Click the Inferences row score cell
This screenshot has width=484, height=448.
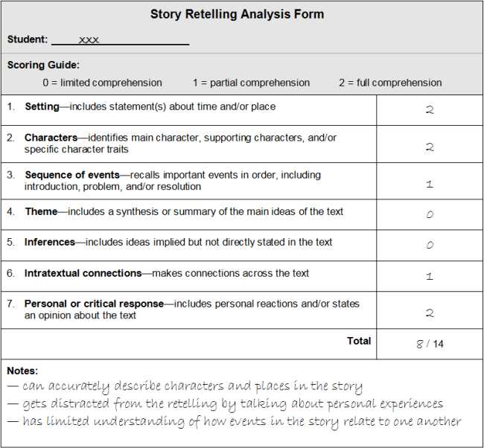point(430,245)
